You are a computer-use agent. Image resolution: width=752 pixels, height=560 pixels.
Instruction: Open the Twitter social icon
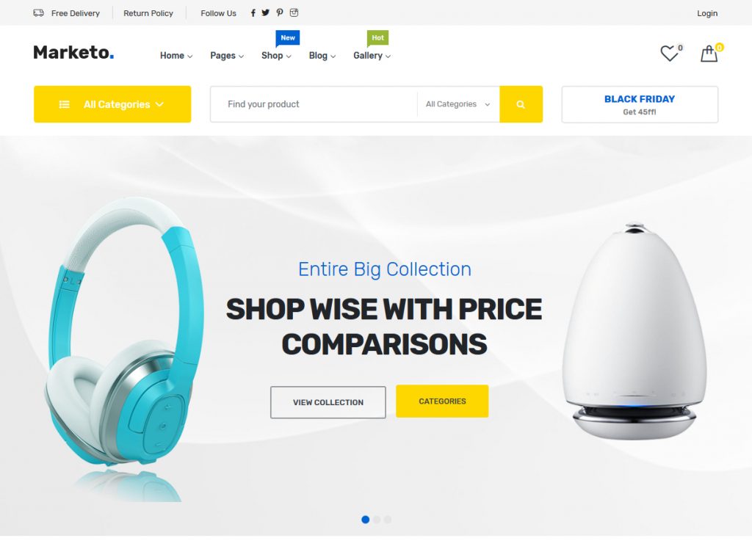(265, 13)
